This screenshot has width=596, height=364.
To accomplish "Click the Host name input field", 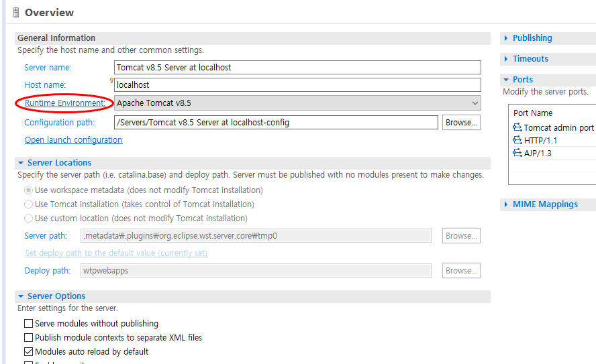I will (x=297, y=84).
